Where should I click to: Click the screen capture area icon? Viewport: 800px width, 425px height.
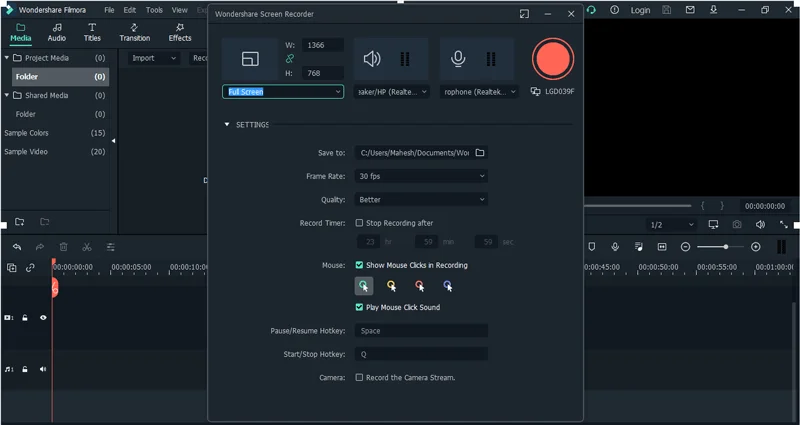click(250, 59)
